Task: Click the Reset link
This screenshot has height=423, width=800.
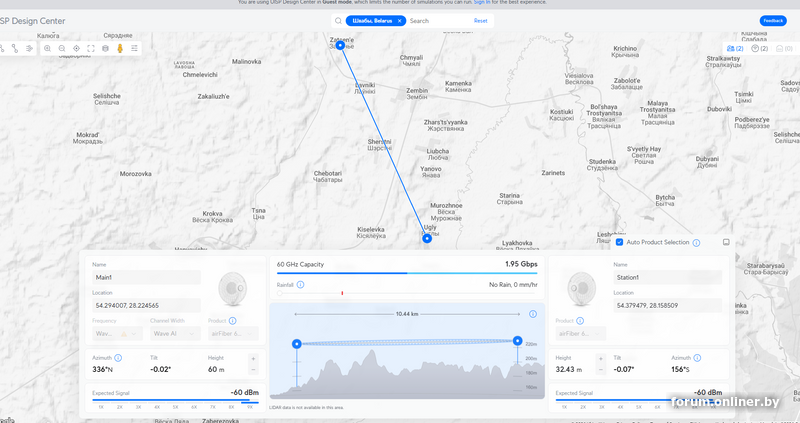Action: pos(481,21)
